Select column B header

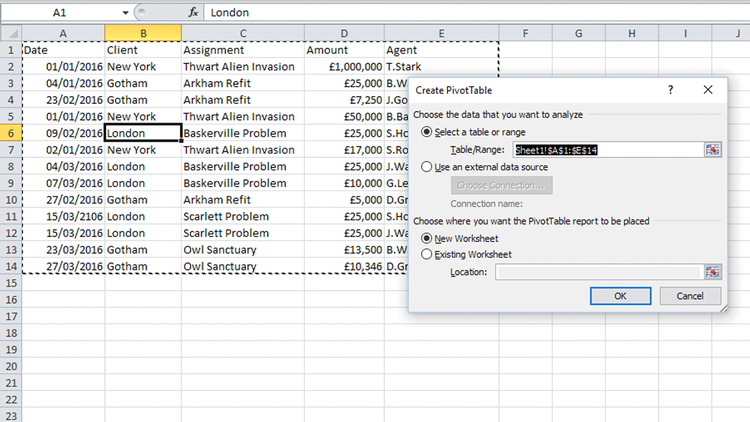(x=143, y=33)
